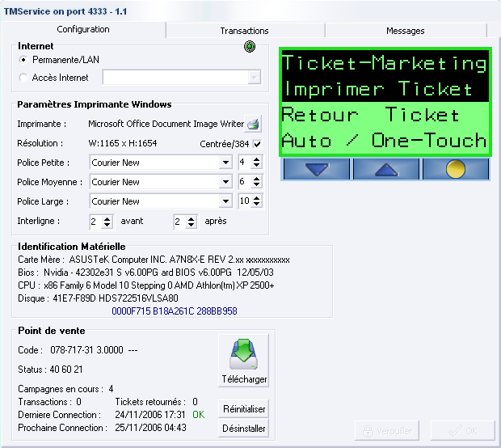Select the Permanente/LAN radio option
Image resolution: width=501 pixels, height=448 pixels.
[23, 60]
